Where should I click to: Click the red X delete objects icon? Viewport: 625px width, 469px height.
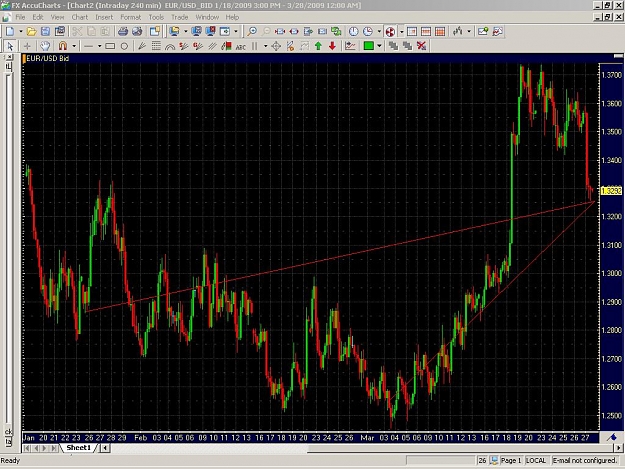click(x=421, y=46)
